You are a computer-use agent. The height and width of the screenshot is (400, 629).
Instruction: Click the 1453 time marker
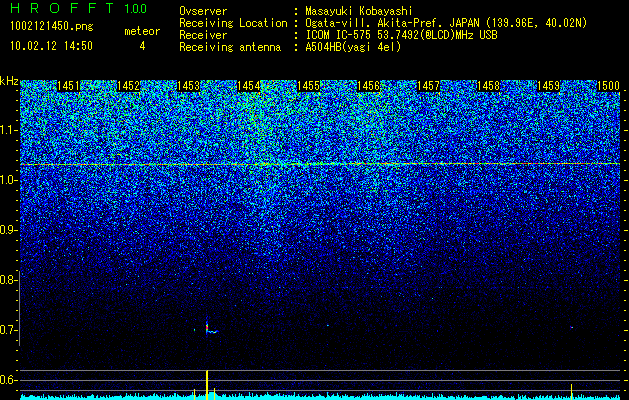pos(188,86)
